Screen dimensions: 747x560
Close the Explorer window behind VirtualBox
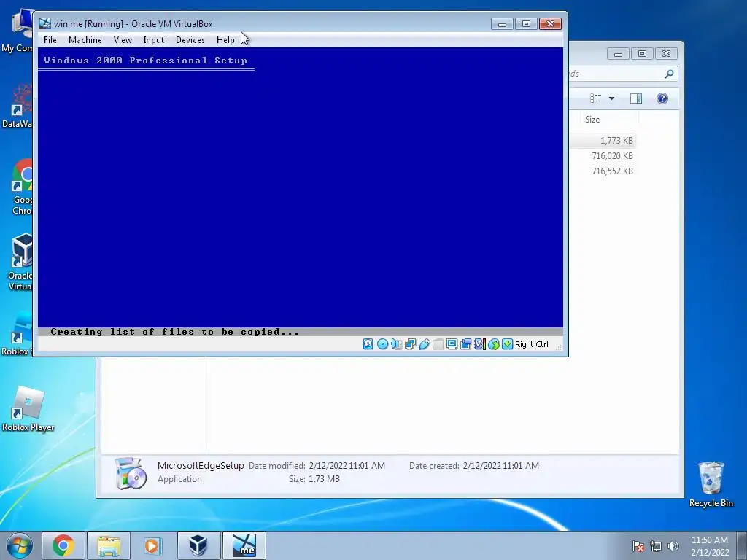click(x=667, y=54)
